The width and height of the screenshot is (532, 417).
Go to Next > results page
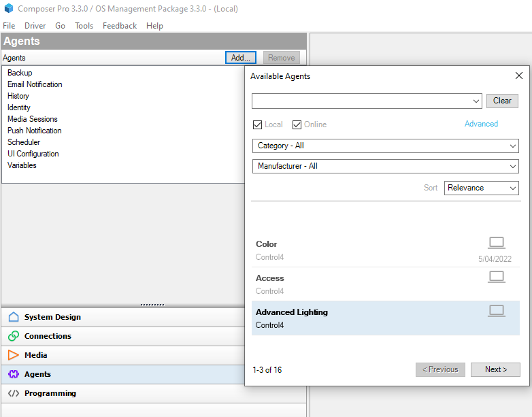(495, 369)
